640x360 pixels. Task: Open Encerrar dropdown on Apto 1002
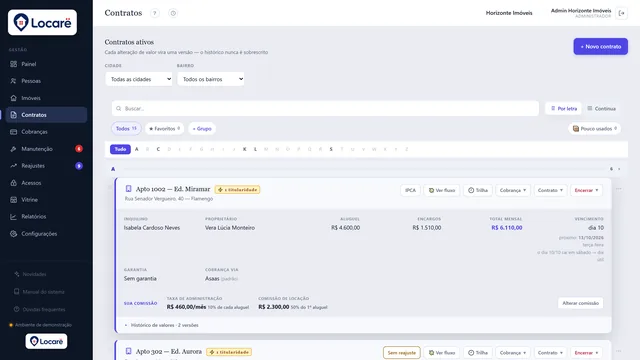click(x=586, y=190)
